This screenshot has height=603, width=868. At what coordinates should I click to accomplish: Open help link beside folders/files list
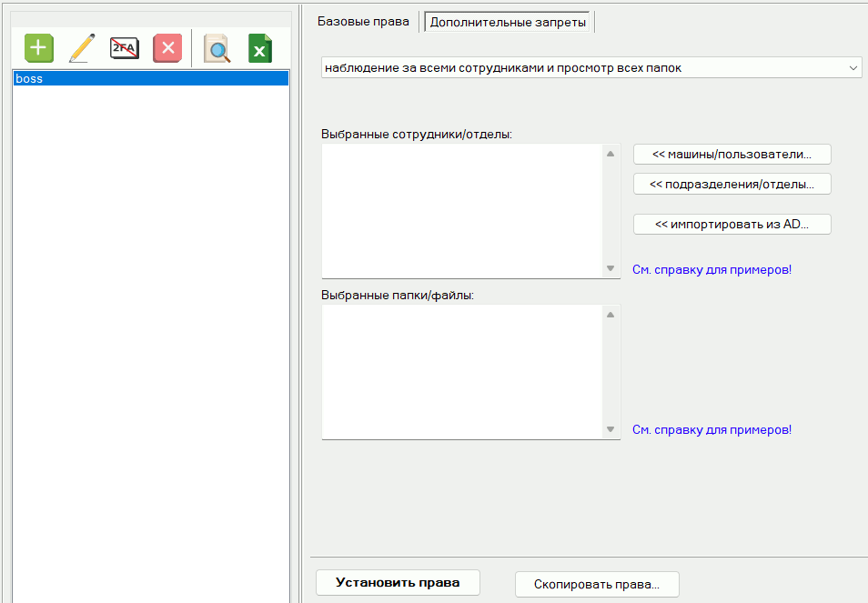(x=712, y=430)
